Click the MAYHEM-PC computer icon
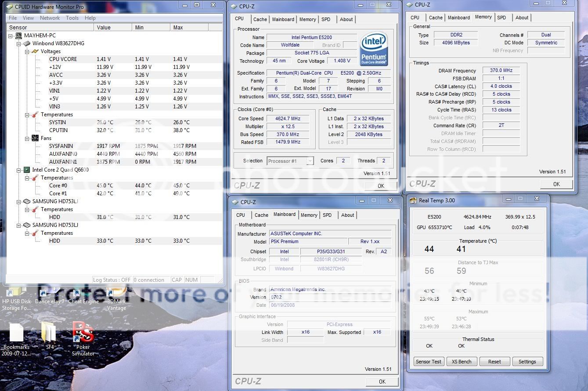This screenshot has width=588, height=391. [x=19, y=36]
